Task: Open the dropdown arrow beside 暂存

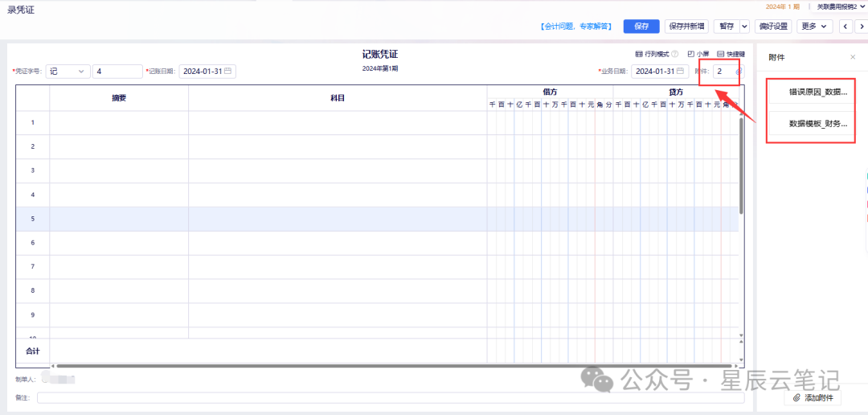Action: click(x=744, y=26)
